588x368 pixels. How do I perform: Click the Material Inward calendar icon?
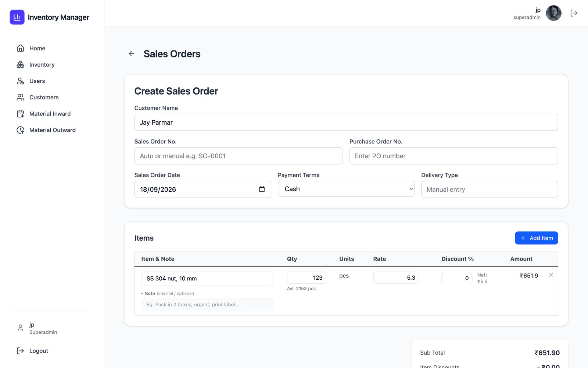21,114
